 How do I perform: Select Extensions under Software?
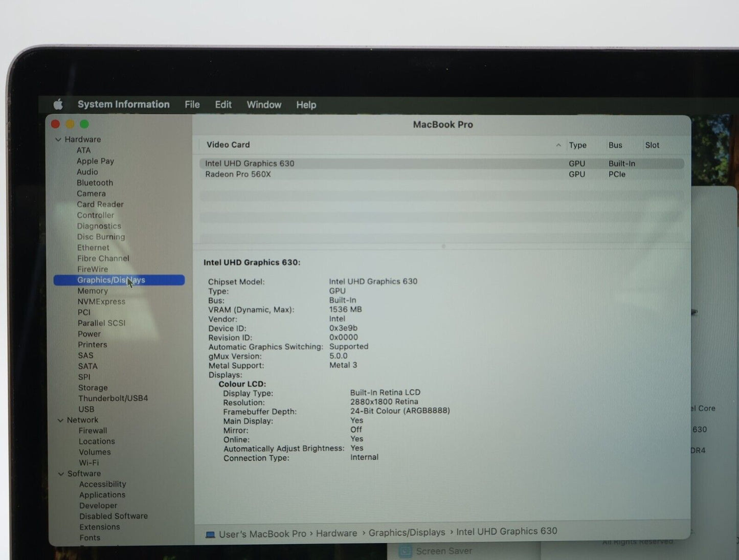100,527
